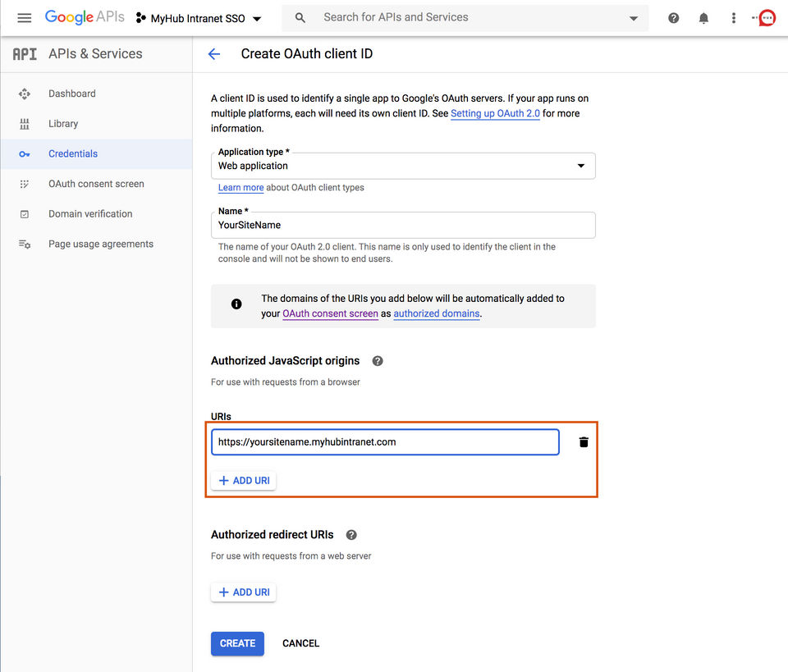Click help icon beside Authorized redirect URIs

[351, 535]
